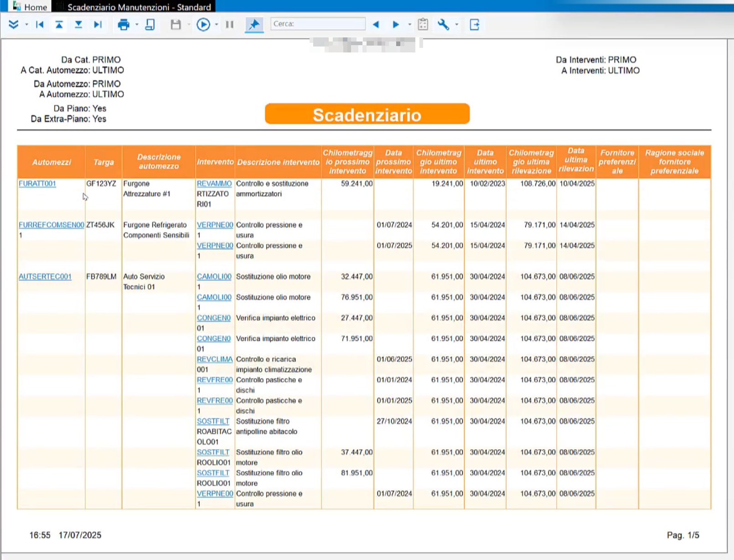Click the Ragione sociale fornitore preferenziale header
The height and width of the screenshot is (560, 734).
[x=675, y=162]
